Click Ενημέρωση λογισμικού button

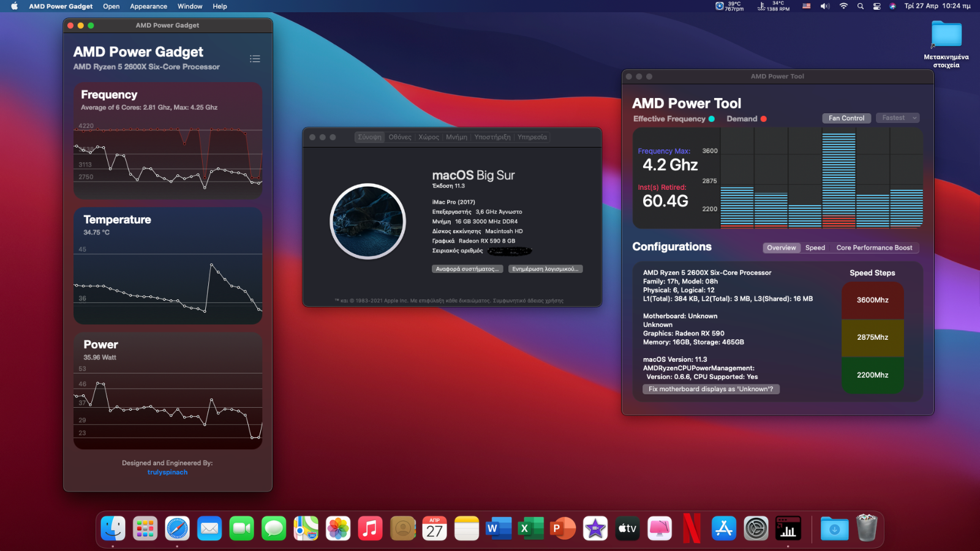click(x=545, y=269)
